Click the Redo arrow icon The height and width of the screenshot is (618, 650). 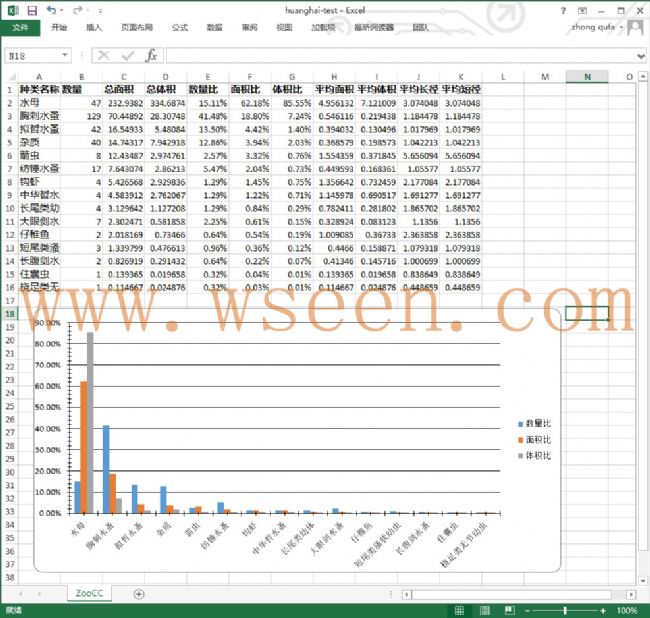(78, 10)
